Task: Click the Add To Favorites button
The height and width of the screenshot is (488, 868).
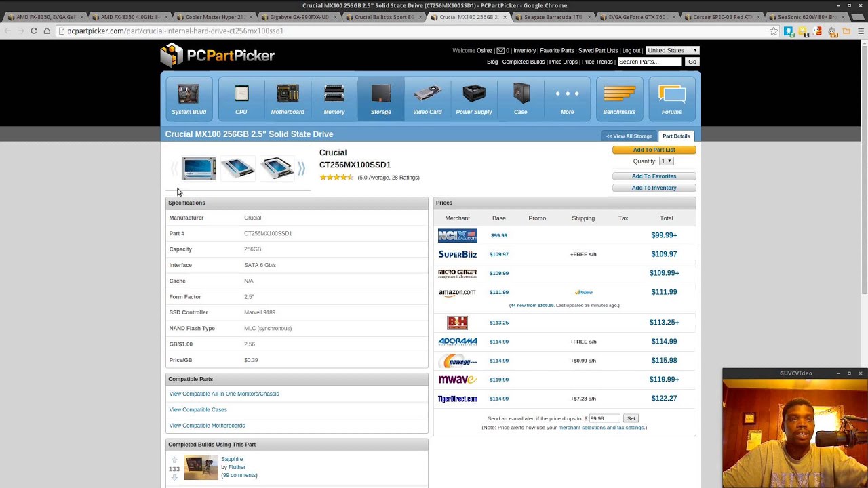Action: [x=654, y=176]
